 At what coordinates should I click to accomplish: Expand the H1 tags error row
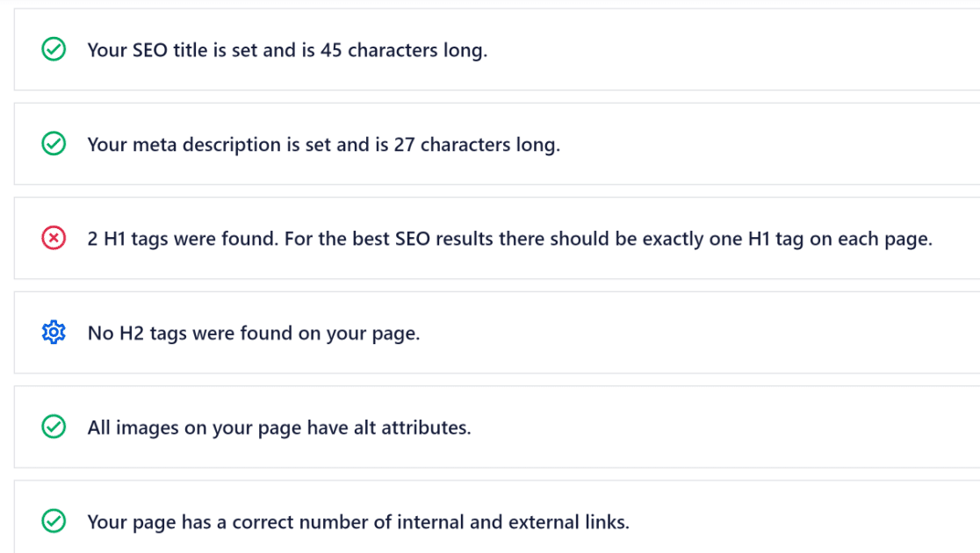click(x=498, y=238)
